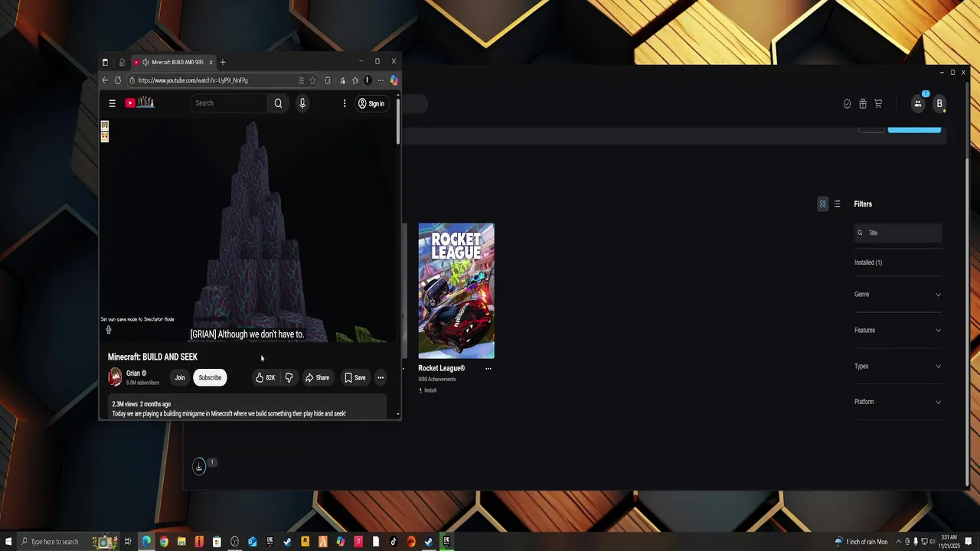The image size is (980, 551).
Task: Switch Epic library to list view
Action: point(837,204)
